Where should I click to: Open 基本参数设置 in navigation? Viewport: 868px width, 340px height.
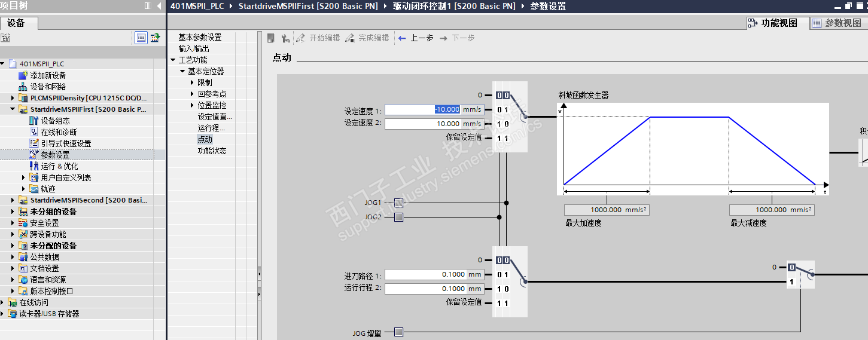click(200, 37)
